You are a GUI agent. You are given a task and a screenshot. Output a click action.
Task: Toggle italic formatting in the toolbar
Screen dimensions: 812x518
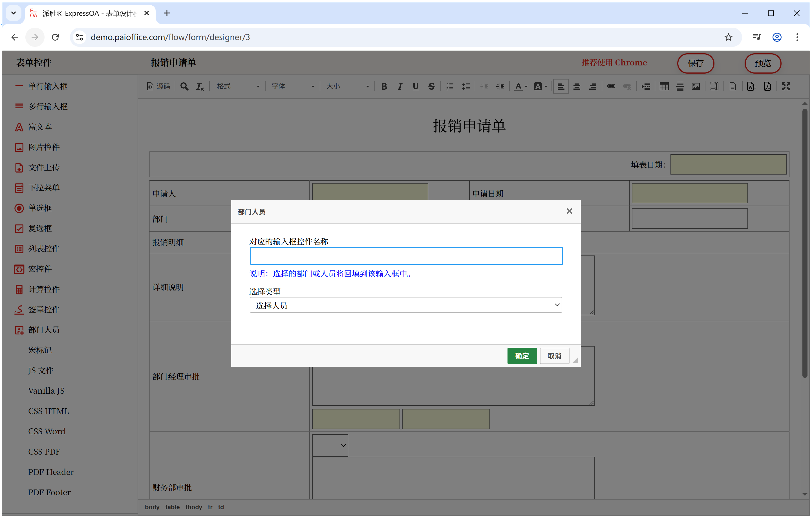400,86
